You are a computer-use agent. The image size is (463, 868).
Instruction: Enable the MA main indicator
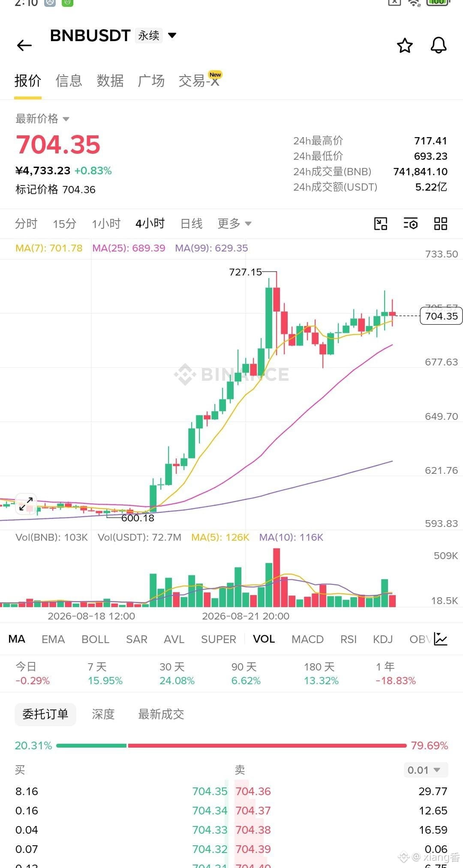[x=17, y=639]
